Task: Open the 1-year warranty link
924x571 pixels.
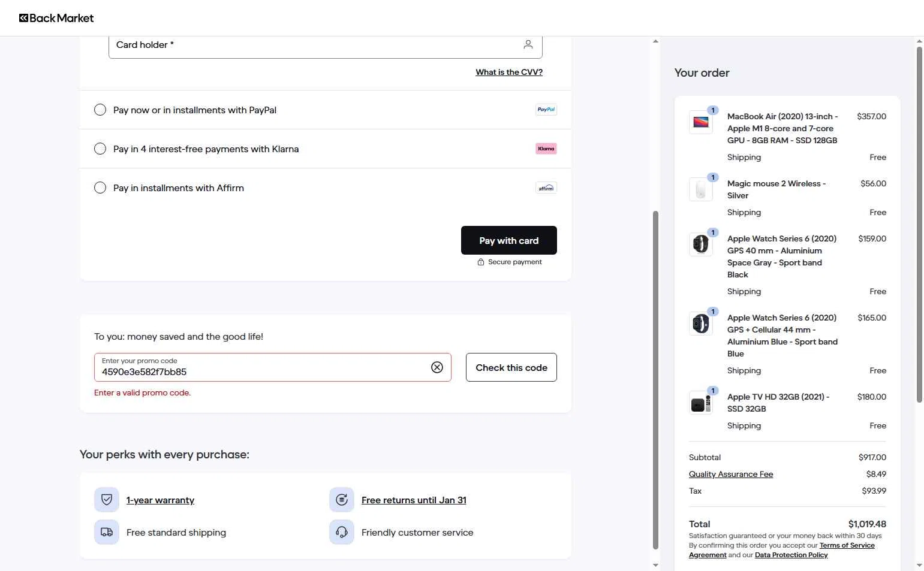Action: click(160, 500)
